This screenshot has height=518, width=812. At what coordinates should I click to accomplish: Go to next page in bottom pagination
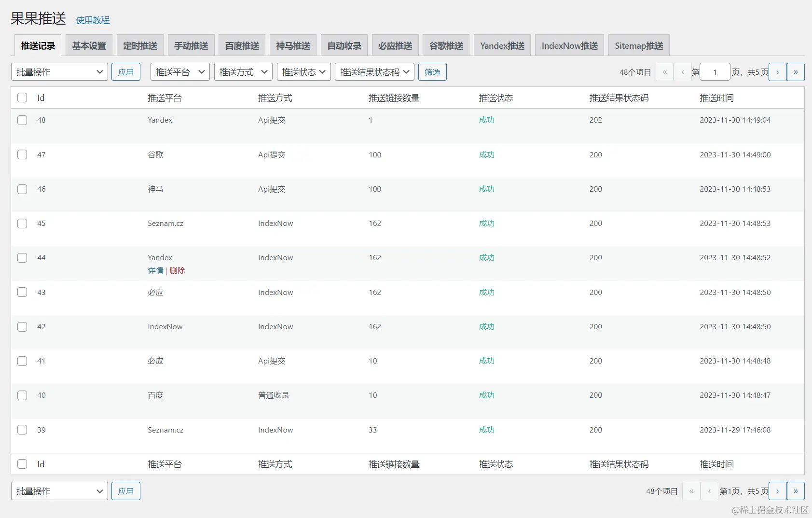(777, 491)
